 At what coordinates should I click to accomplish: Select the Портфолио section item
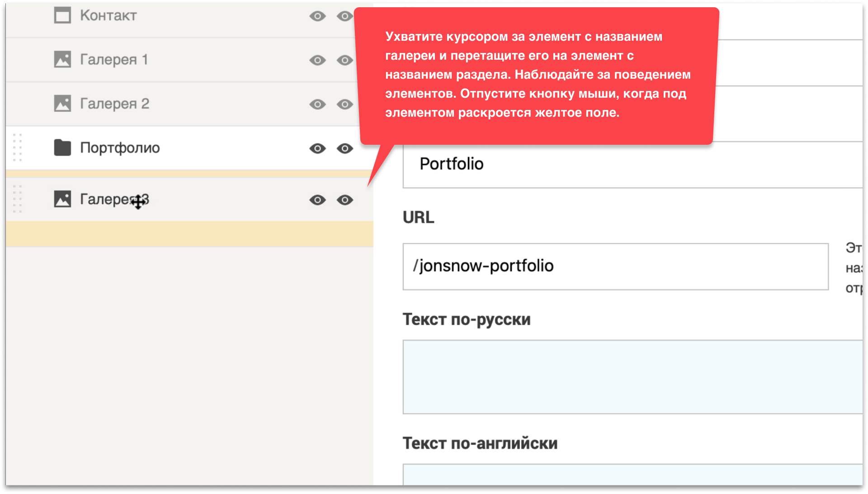pyautogui.click(x=120, y=148)
